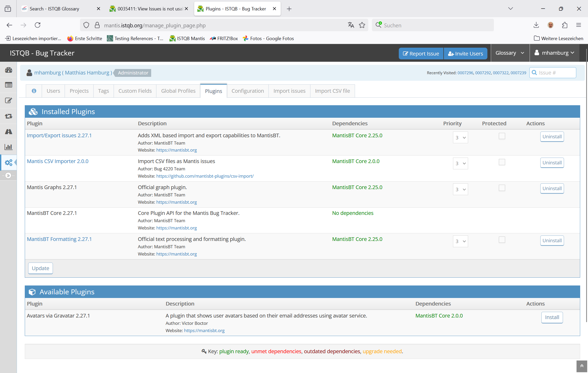
Task: Open priority dropdown for MantisBT Formatting
Action: [460, 241]
